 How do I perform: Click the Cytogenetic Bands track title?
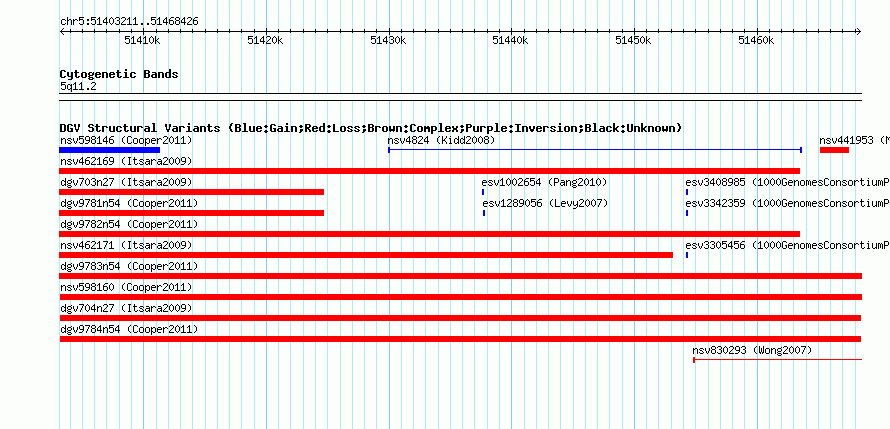(x=119, y=74)
